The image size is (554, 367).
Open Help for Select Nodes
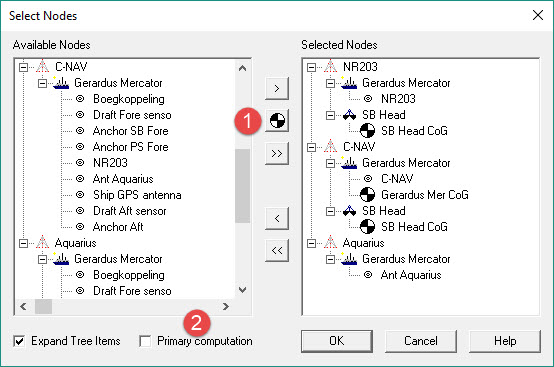tap(505, 341)
